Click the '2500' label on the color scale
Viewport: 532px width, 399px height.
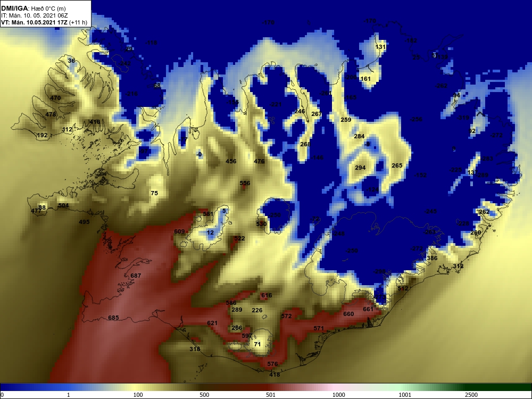click(471, 395)
